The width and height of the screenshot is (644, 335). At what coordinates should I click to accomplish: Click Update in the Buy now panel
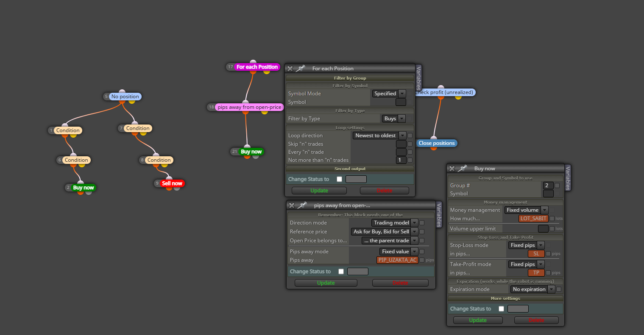pyautogui.click(x=478, y=320)
